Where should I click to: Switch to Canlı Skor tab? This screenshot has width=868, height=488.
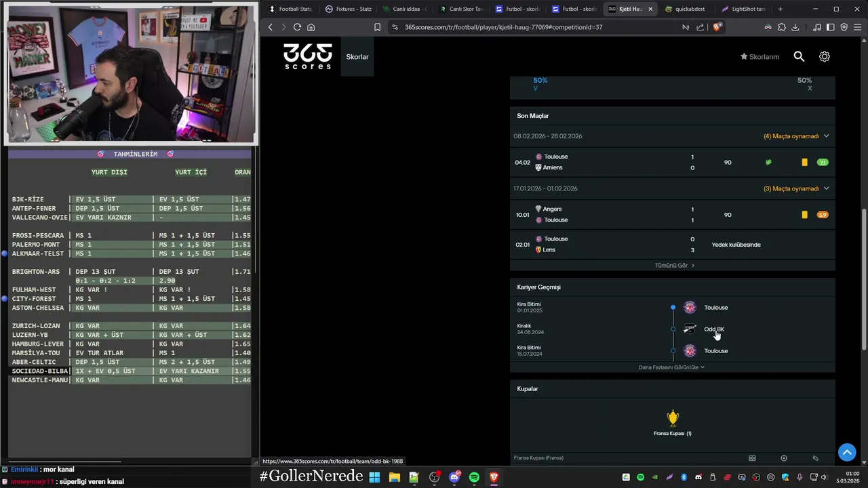coord(461,9)
